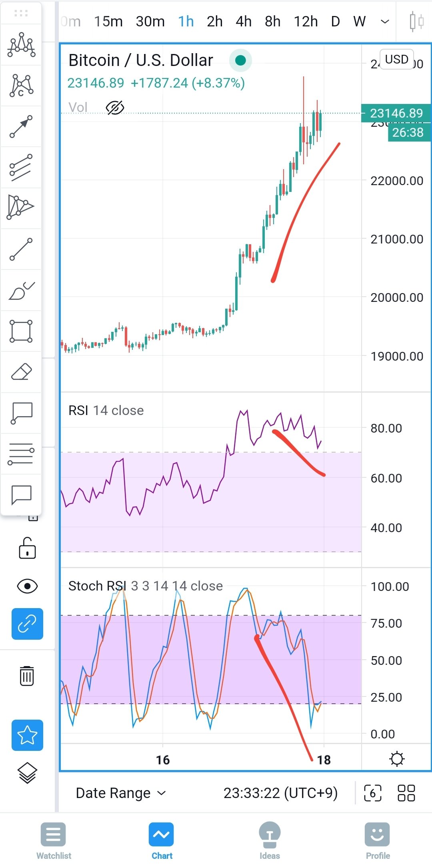The image size is (432, 868).
Task: Expand more timeframes chevron
Action: 385,21
